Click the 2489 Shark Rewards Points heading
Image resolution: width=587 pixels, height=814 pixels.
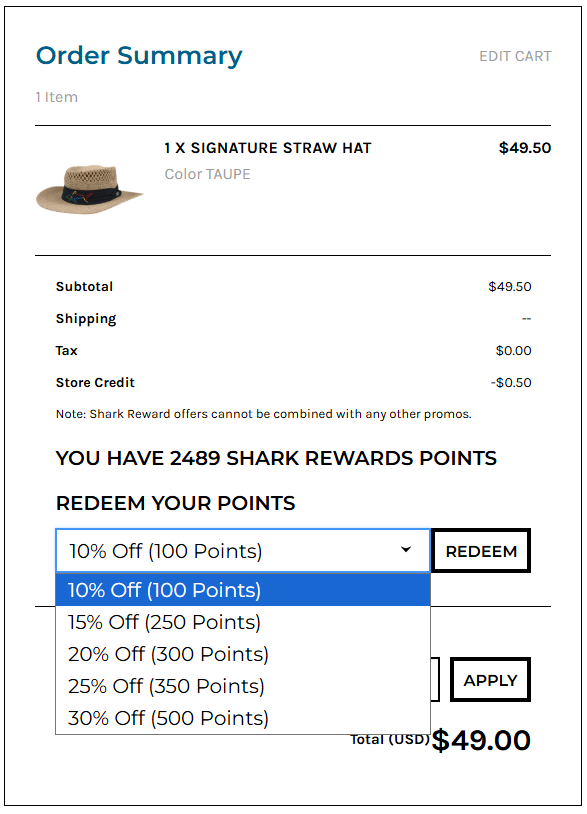click(276, 458)
